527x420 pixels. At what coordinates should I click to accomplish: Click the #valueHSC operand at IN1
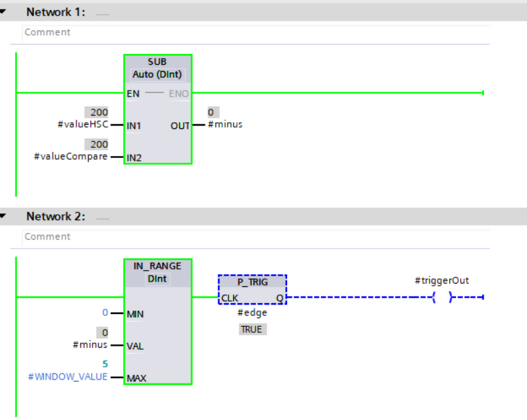coord(83,124)
